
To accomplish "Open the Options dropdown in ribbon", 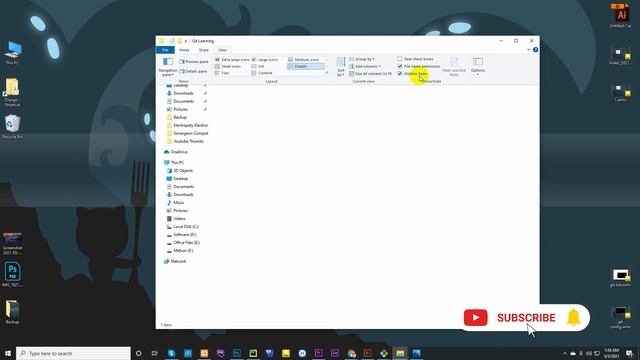I will tap(478, 67).
